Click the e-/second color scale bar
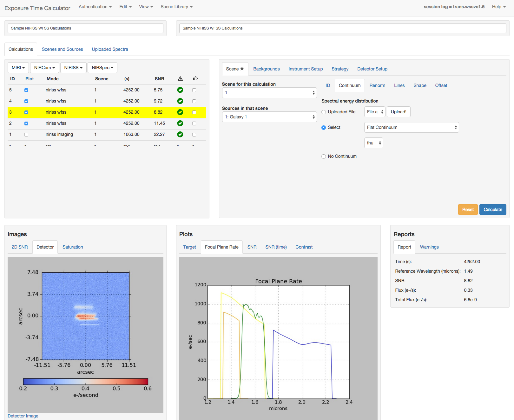Image resolution: width=514 pixels, height=420 pixels. point(85,382)
